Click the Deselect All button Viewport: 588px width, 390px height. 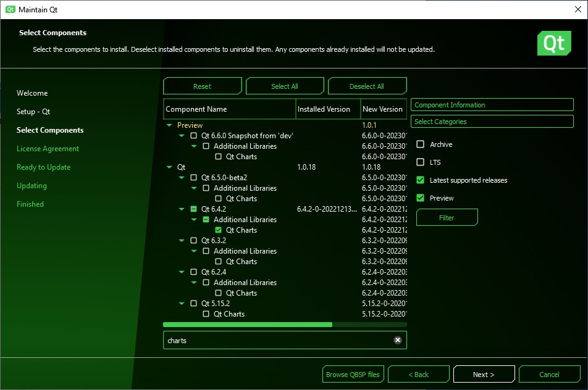pos(367,86)
